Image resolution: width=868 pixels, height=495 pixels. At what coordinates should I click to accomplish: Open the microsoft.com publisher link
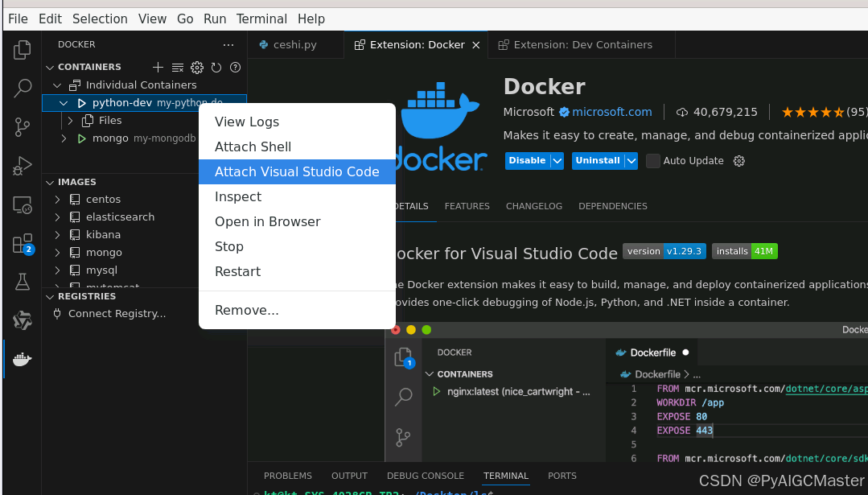point(611,113)
